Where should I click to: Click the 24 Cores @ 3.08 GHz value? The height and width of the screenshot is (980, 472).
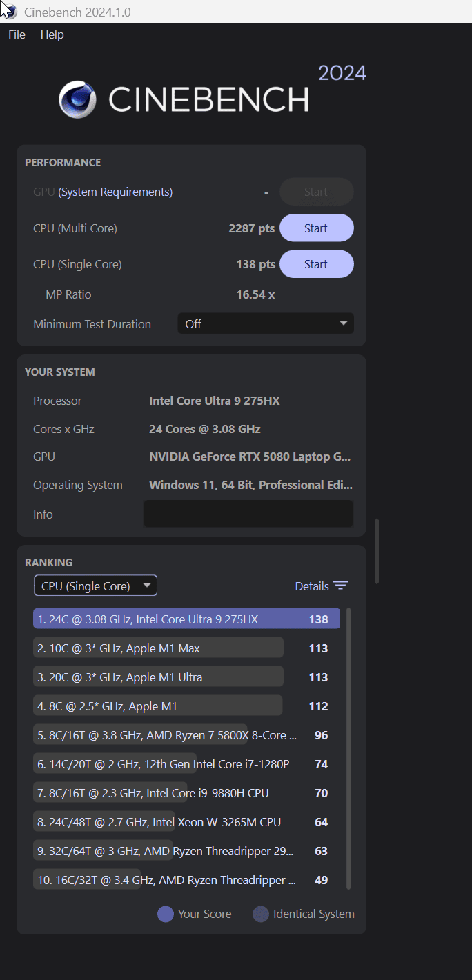tap(204, 429)
